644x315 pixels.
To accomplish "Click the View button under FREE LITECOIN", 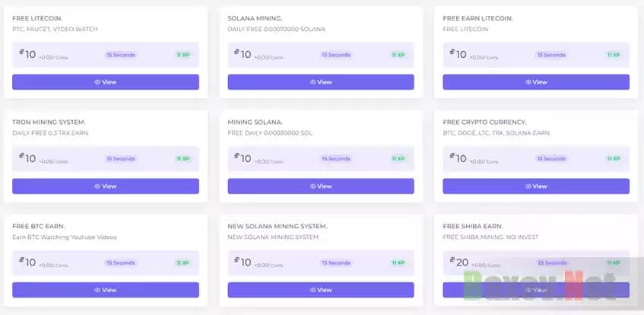I will tap(106, 82).
